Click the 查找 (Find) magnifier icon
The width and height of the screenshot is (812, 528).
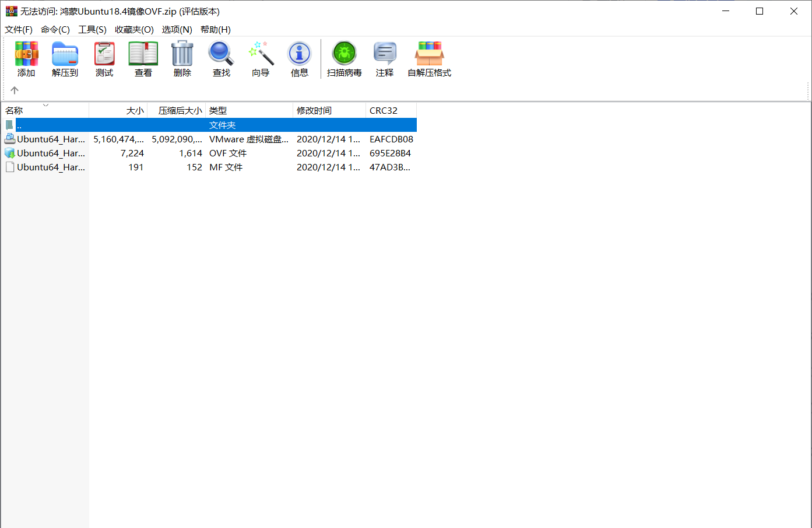click(x=222, y=54)
